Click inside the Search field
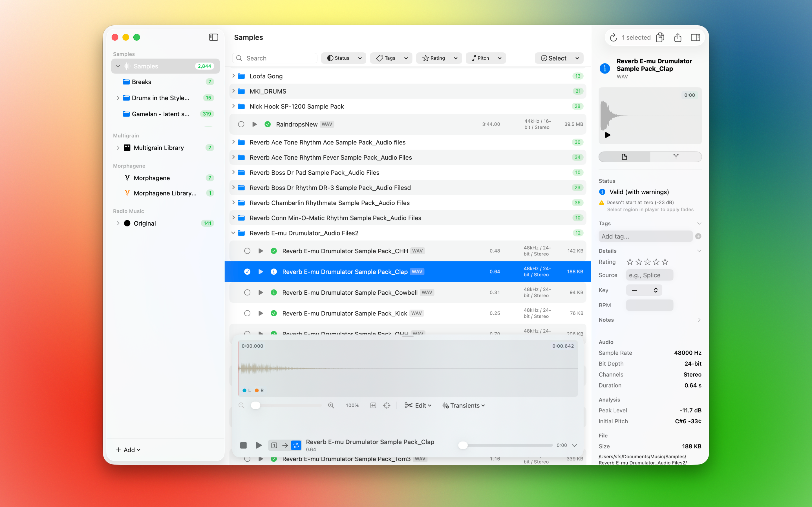 click(x=275, y=58)
